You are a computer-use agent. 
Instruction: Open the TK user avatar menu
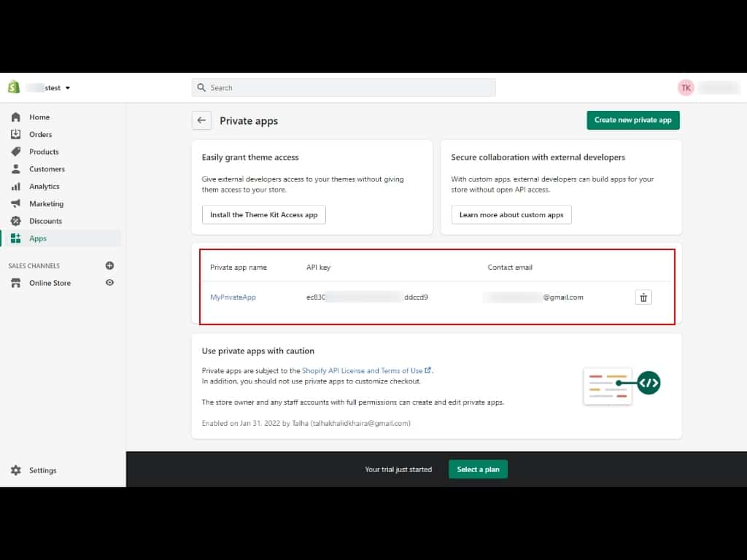(686, 87)
